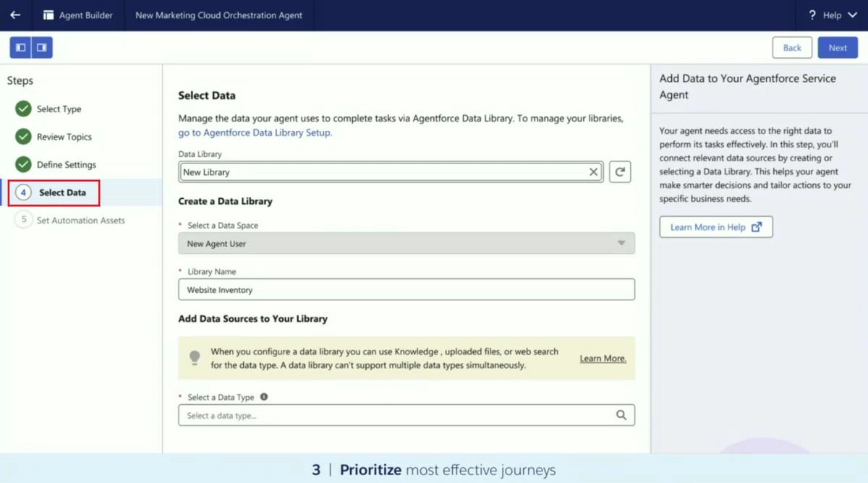
Task: Expand the Help dropdown arrow
Action: tap(851, 15)
